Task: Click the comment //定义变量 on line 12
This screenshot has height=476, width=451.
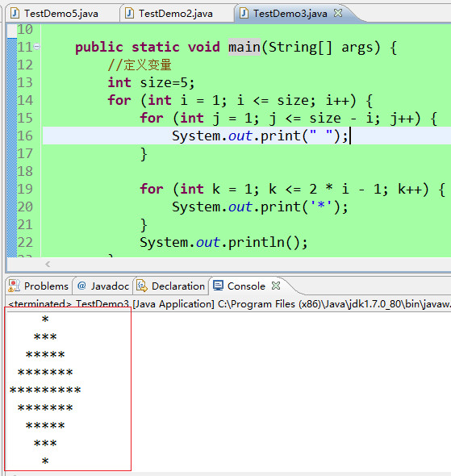Action: coord(140,65)
